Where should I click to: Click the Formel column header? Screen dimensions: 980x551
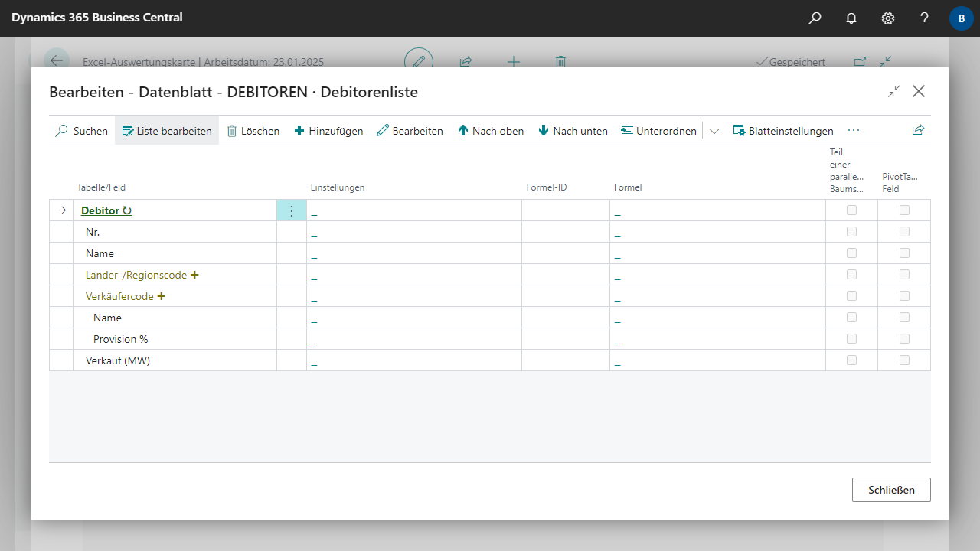628,187
